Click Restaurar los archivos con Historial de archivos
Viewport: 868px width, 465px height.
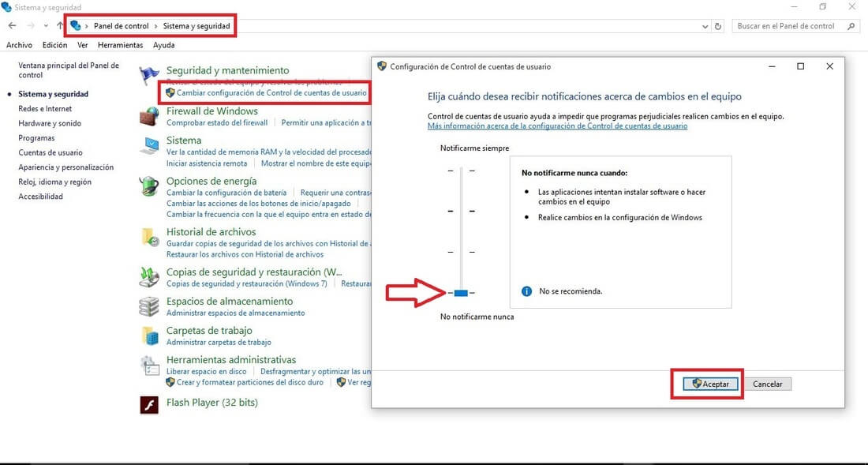(245, 255)
